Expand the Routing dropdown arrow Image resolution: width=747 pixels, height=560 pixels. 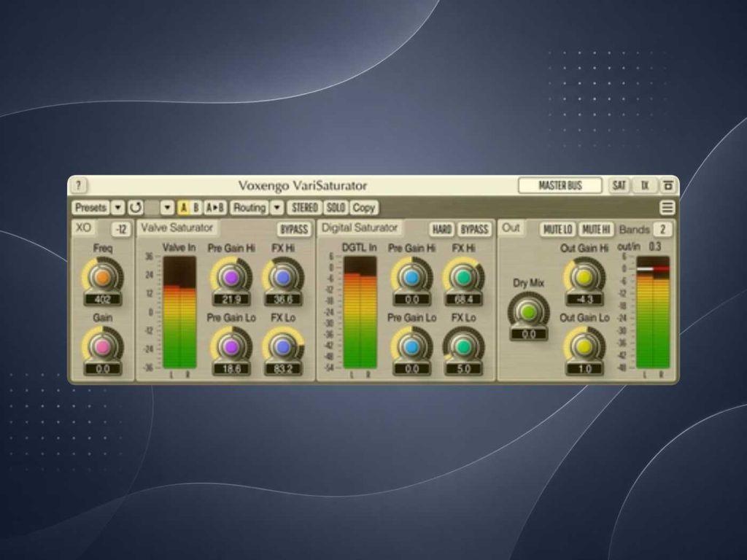[x=276, y=208]
